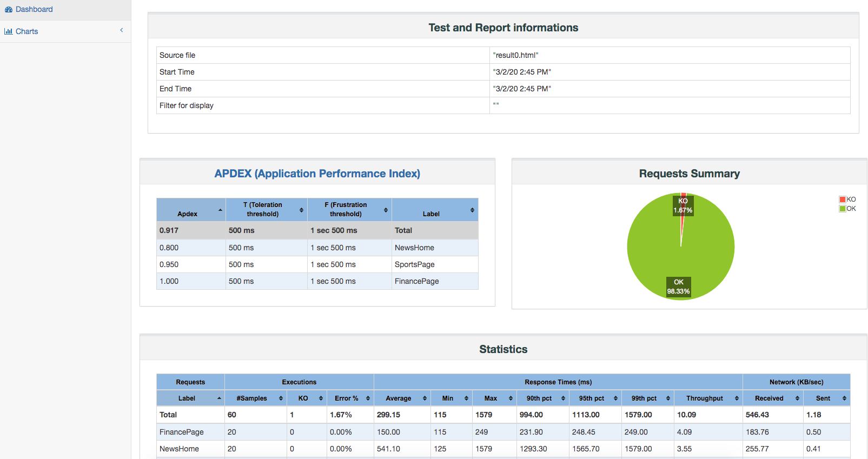
Task: Click the Charts bar-graph icon
Action: click(x=8, y=31)
